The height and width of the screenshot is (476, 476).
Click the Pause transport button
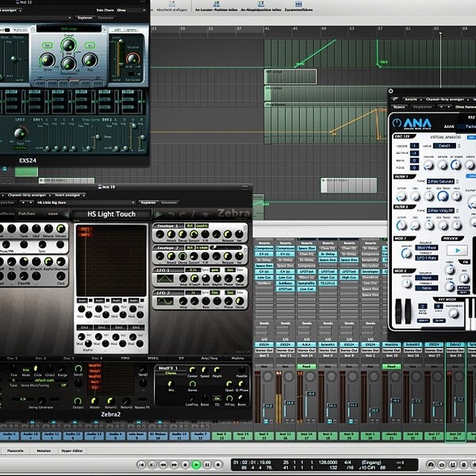click(207, 464)
